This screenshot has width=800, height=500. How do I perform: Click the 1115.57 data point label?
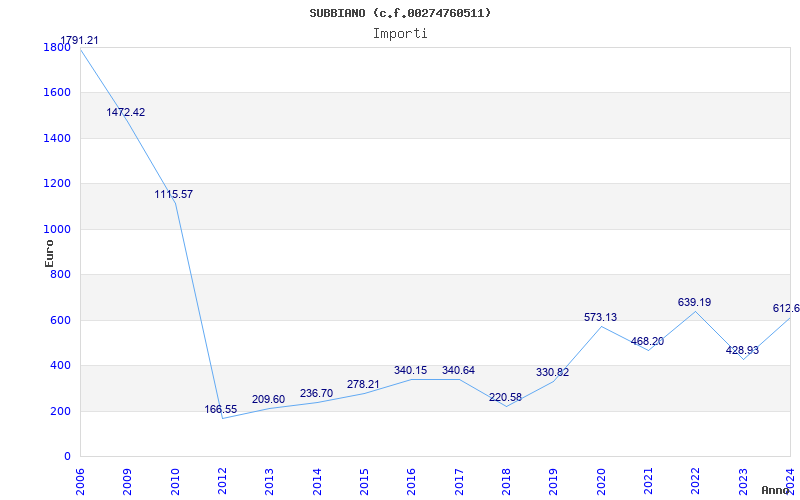[x=173, y=194]
